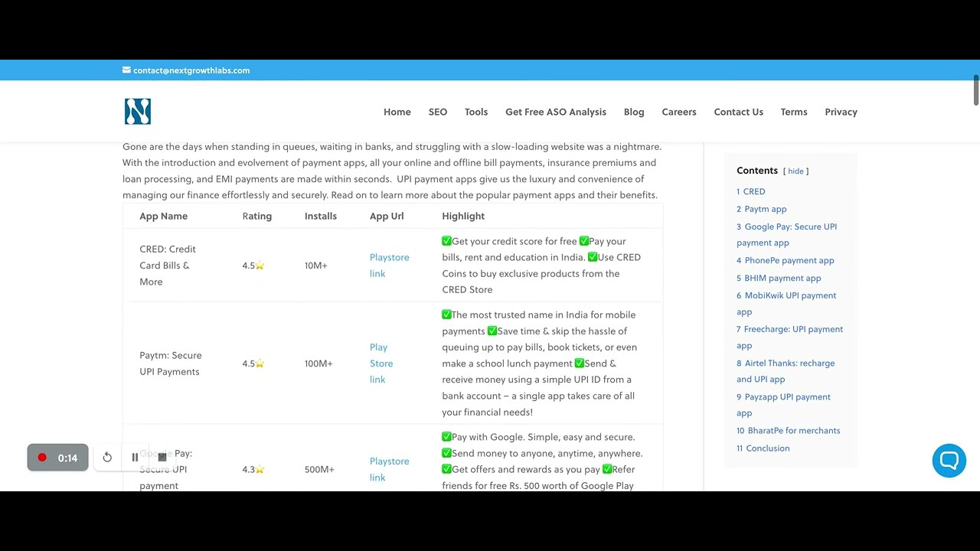Restart the screen recording

pyautogui.click(x=107, y=458)
